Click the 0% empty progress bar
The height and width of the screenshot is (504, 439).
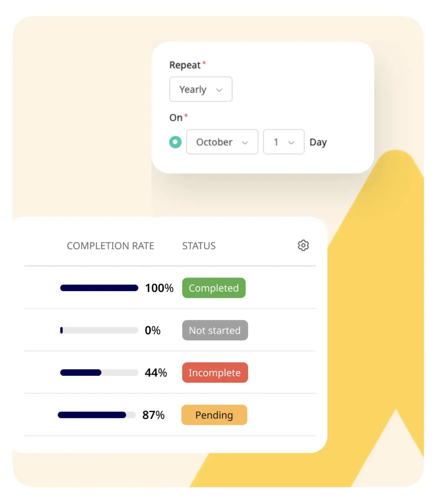point(99,330)
